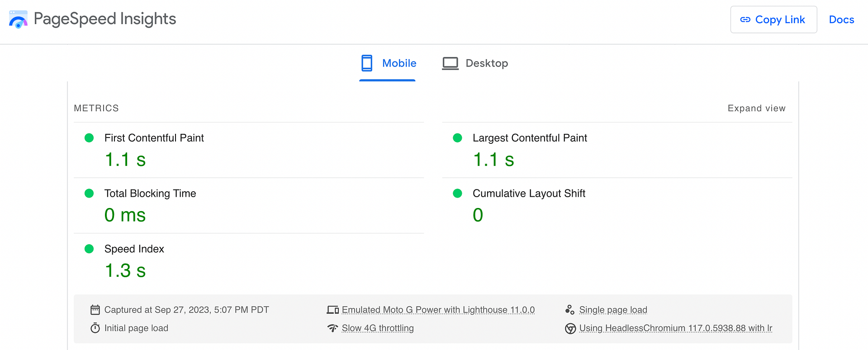Switch to the Mobile tab
Screen dimensions: 868x350
click(x=388, y=63)
